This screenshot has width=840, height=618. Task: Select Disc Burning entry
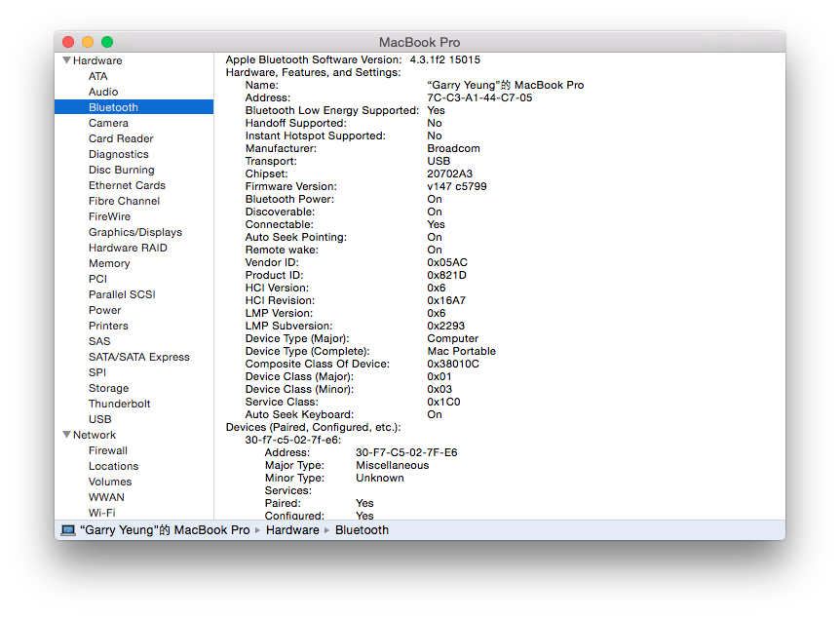pyautogui.click(x=122, y=170)
